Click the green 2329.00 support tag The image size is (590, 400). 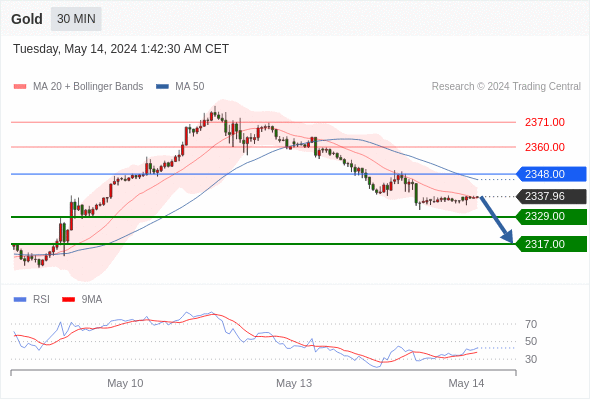click(x=551, y=216)
